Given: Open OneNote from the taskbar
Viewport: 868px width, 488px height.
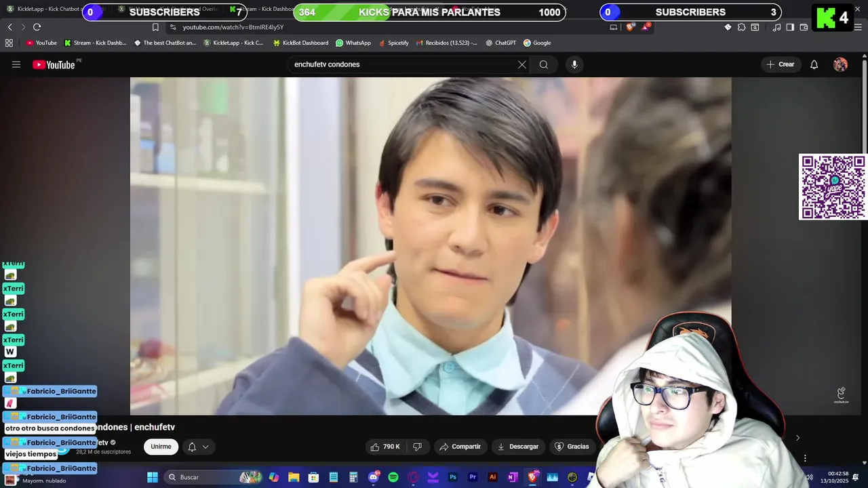Looking at the screenshot, I should (x=513, y=477).
